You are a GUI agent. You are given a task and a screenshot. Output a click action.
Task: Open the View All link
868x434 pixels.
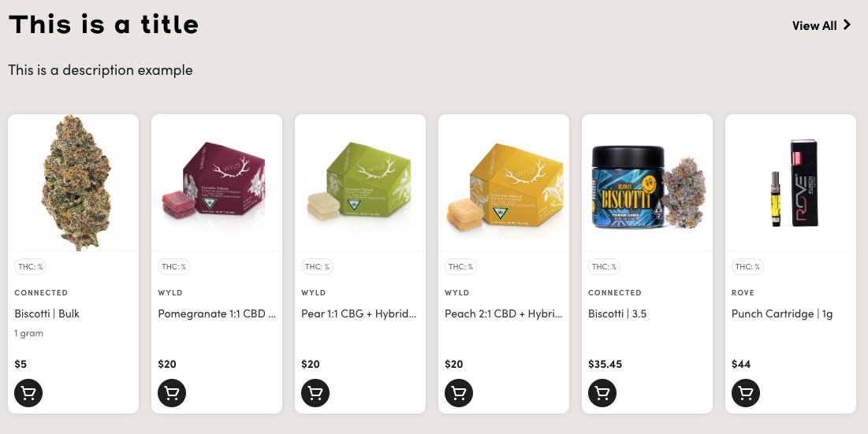click(x=821, y=25)
